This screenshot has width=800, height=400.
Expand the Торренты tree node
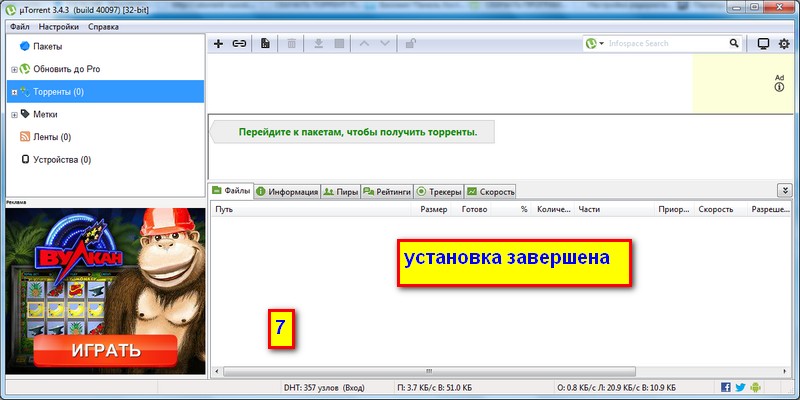14,92
